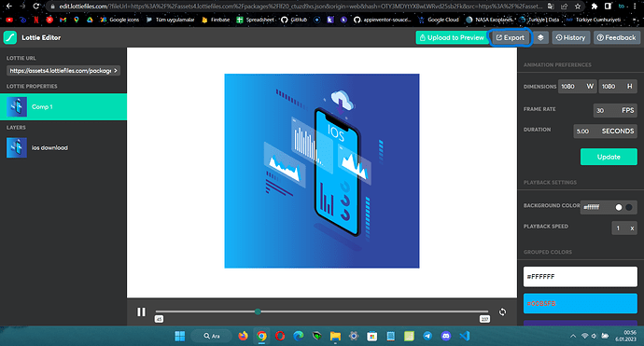Viewport: 644px width, 346px height.
Task: Open Visual Studio Code from taskbar
Action: 465,336
